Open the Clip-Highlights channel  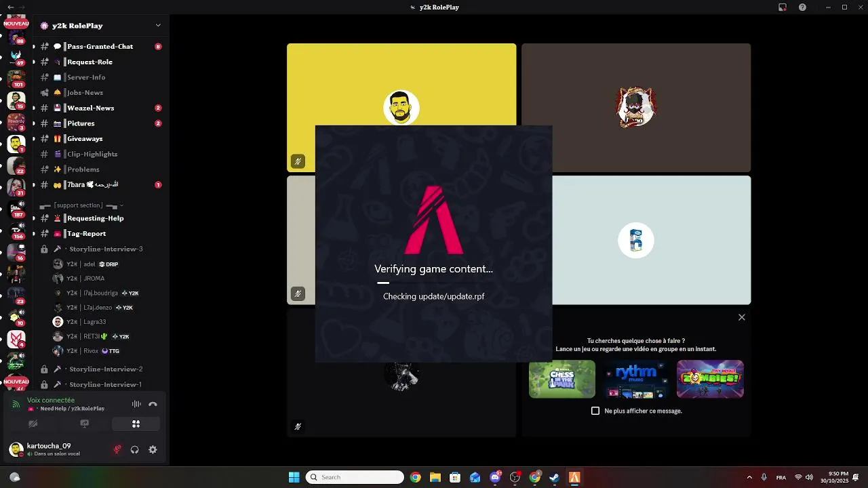100,154
